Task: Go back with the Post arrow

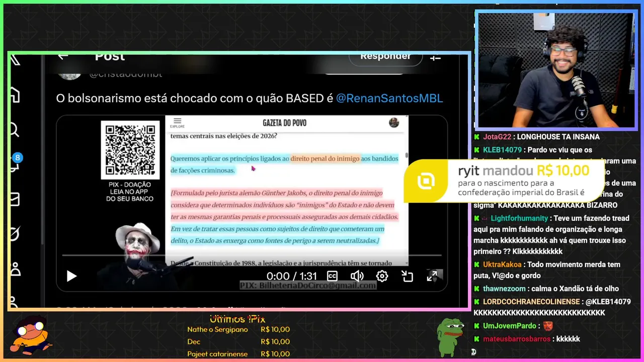Action: pos(63,56)
